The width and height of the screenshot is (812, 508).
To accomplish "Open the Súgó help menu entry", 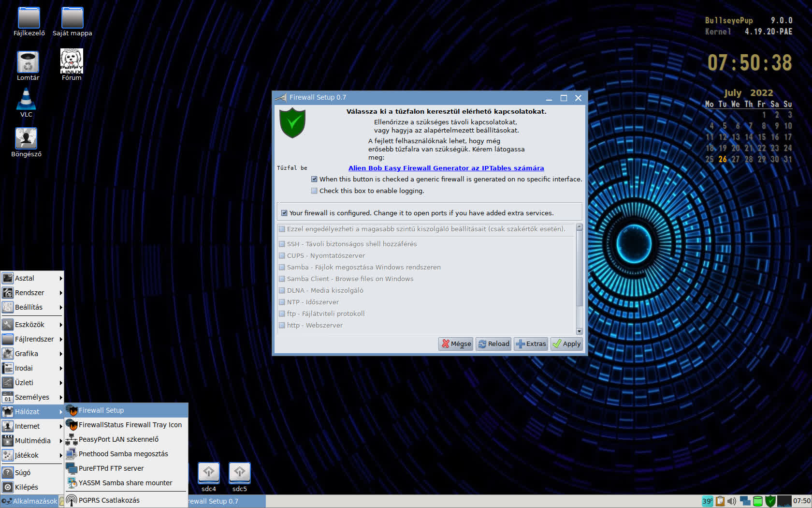I will coord(32,473).
